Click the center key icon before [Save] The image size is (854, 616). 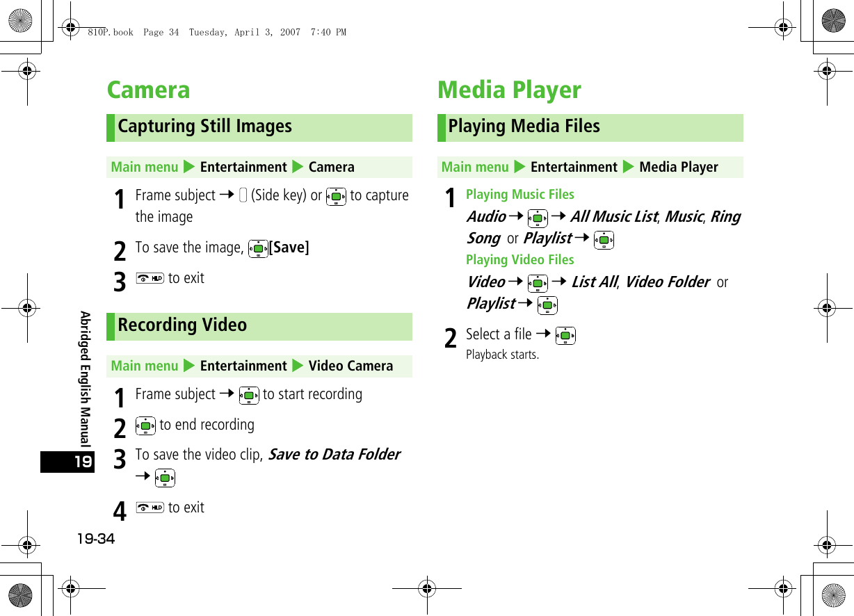(x=259, y=248)
